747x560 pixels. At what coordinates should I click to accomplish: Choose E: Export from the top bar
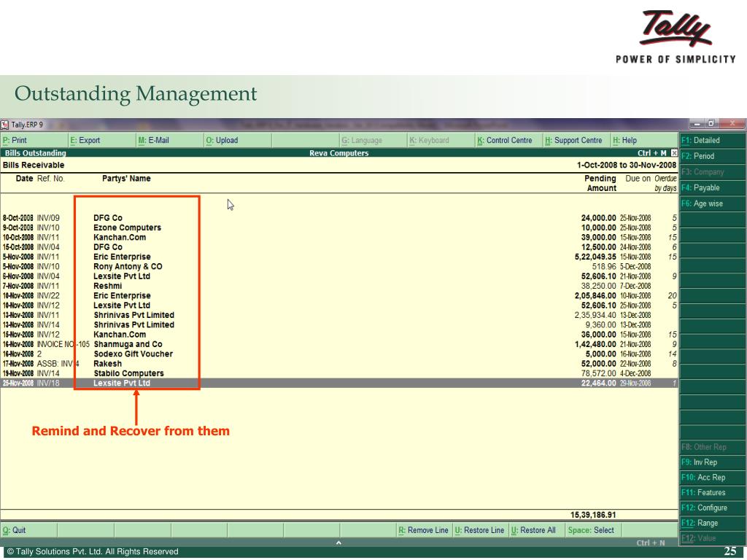click(x=102, y=141)
